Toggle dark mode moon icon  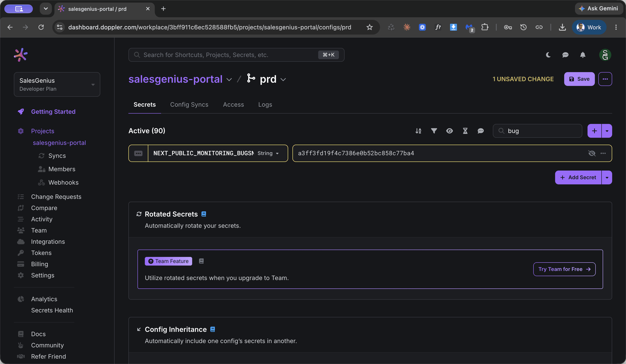[548, 55]
